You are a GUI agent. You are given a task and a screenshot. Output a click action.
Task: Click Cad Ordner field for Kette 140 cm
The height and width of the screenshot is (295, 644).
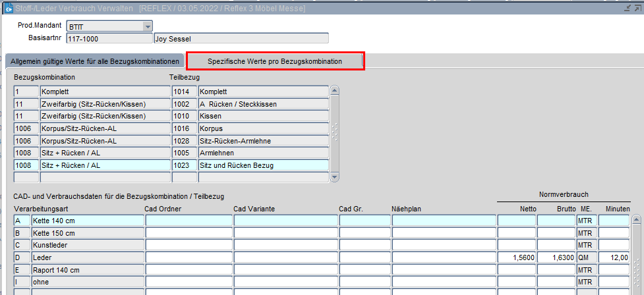point(188,221)
